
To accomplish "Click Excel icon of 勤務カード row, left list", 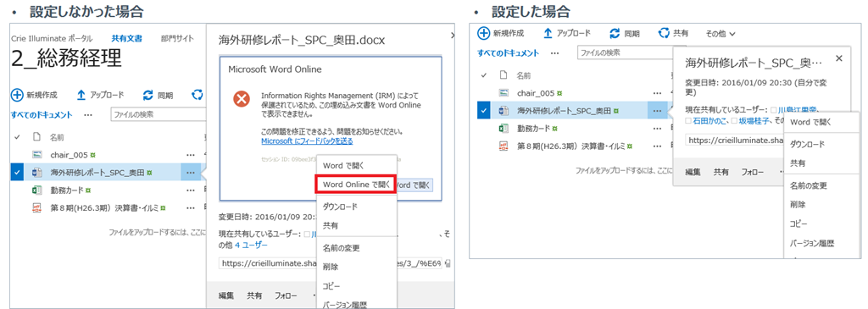I will 37,190.
